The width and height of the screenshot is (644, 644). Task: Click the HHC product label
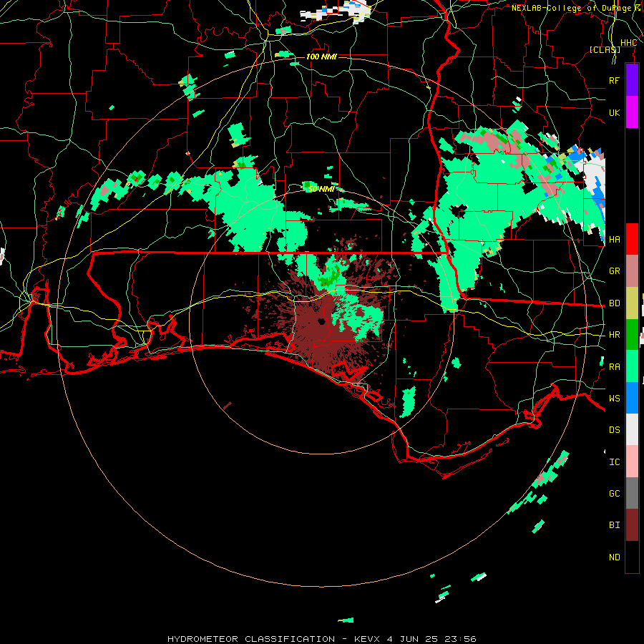[x=628, y=43]
